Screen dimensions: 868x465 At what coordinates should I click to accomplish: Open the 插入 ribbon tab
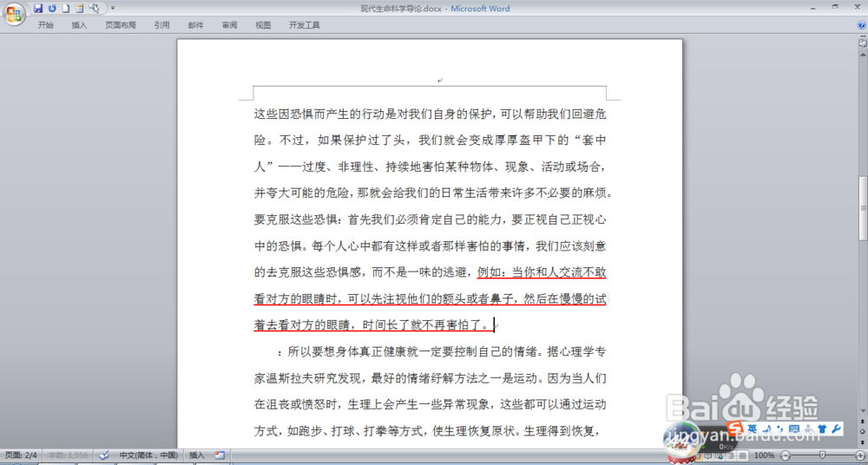tap(79, 25)
